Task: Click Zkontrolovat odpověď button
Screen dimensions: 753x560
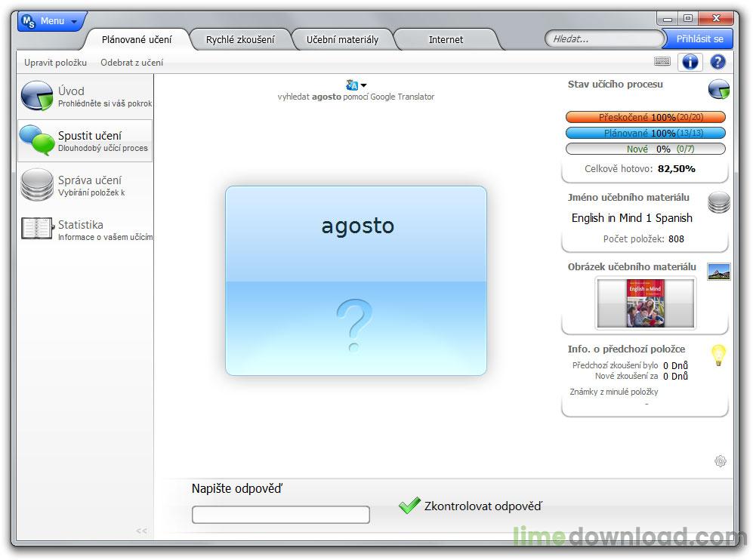Action: point(470,506)
